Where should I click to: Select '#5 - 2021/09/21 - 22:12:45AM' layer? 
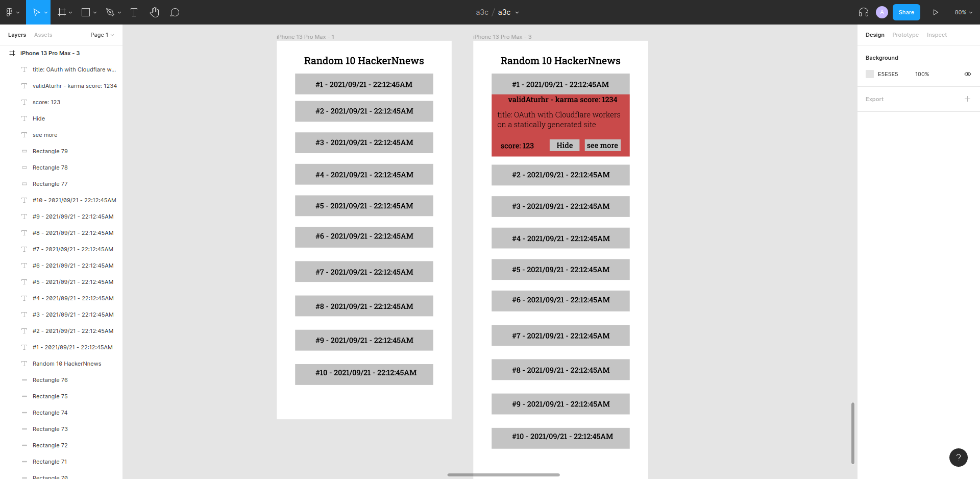(x=73, y=282)
